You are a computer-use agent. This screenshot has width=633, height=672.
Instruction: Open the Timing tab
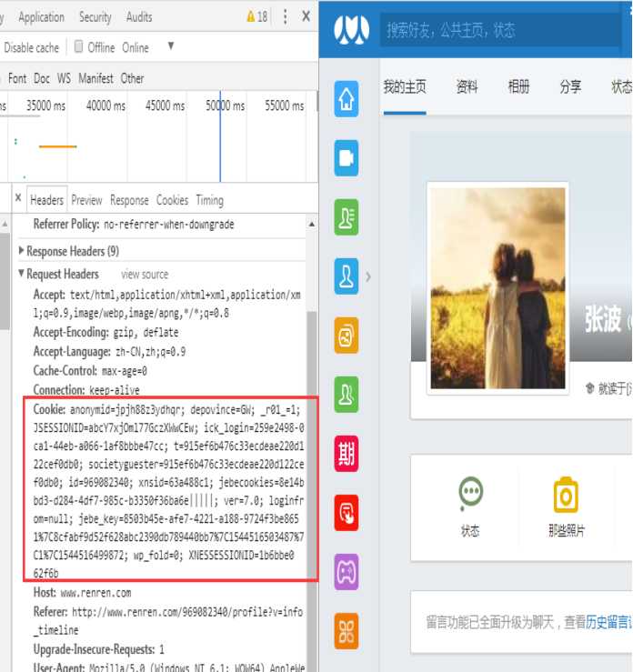tap(209, 200)
